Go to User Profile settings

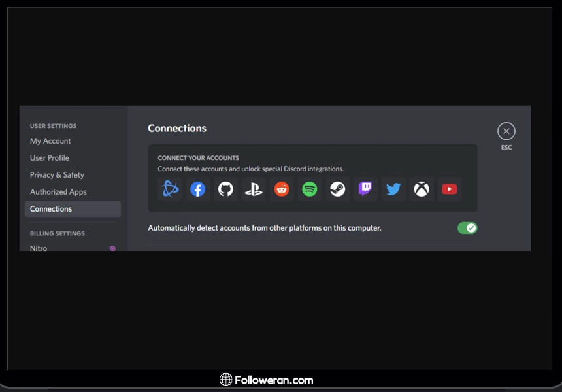(50, 158)
